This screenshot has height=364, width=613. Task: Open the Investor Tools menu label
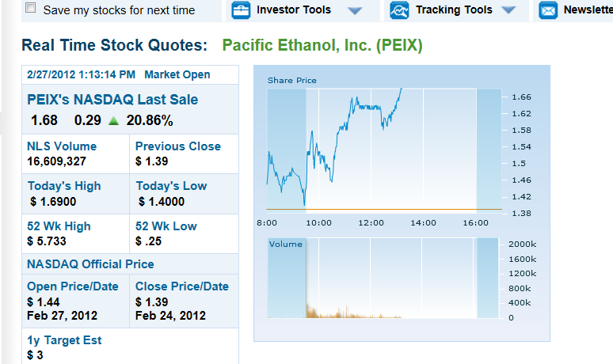pyautogui.click(x=294, y=10)
